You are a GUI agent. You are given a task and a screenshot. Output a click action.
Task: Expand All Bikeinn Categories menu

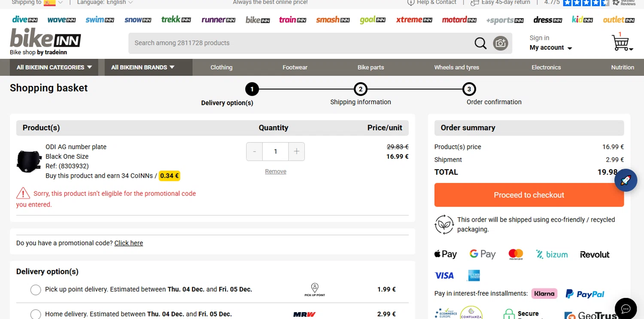tap(54, 67)
